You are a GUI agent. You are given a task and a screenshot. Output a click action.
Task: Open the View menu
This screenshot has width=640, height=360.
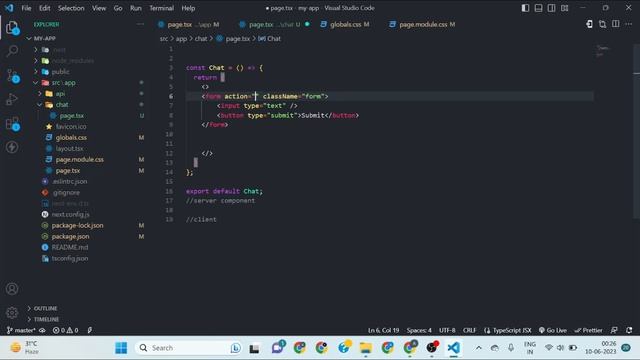[x=99, y=8]
